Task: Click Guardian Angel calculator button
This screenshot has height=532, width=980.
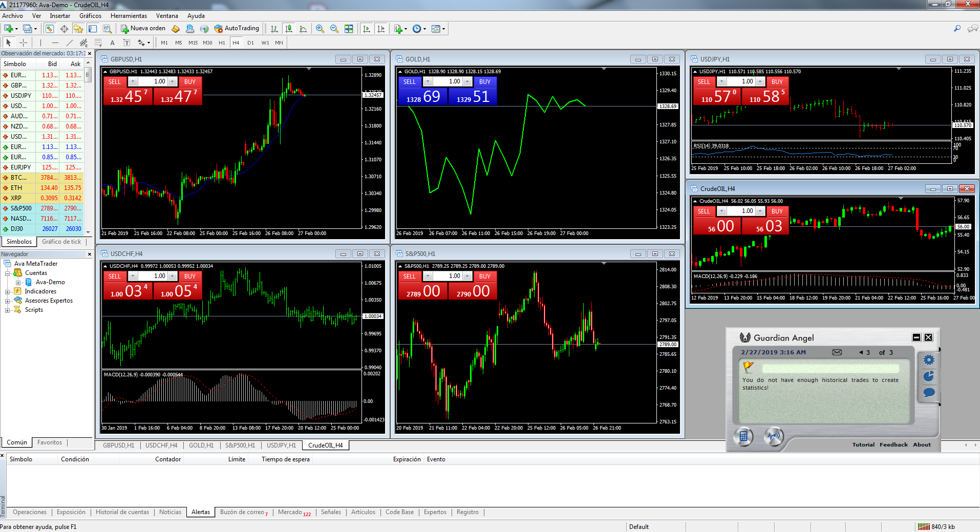Action: (x=743, y=437)
